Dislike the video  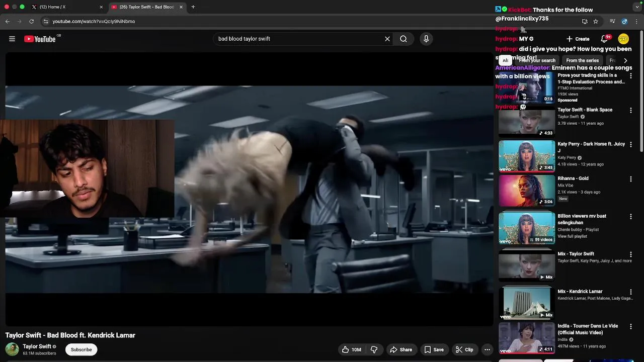[x=374, y=349]
